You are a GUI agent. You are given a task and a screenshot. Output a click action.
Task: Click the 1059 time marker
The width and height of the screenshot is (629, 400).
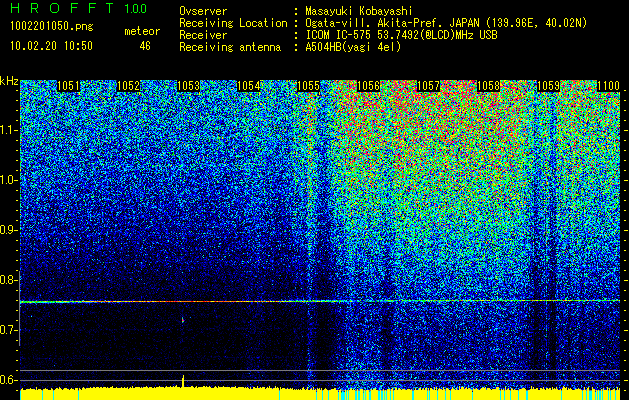click(x=548, y=86)
